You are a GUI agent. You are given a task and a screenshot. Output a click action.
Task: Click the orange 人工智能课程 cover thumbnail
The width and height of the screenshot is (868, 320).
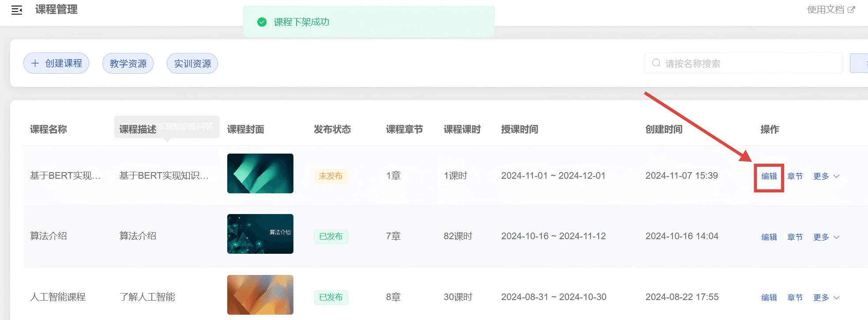point(260,294)
